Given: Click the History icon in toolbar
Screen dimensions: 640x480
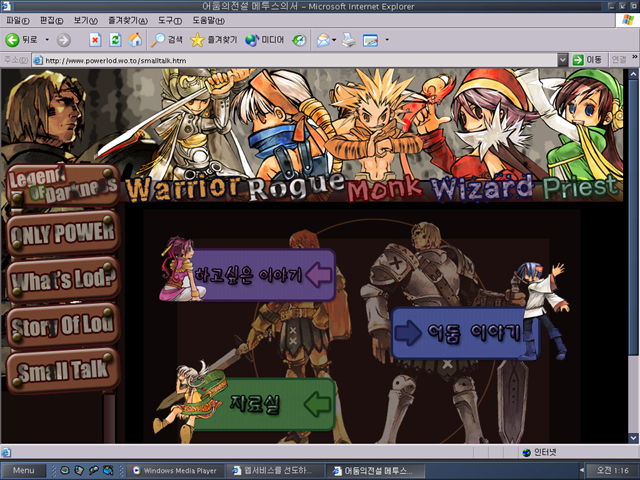Looking at the screenshot, I should click(299, 40).
